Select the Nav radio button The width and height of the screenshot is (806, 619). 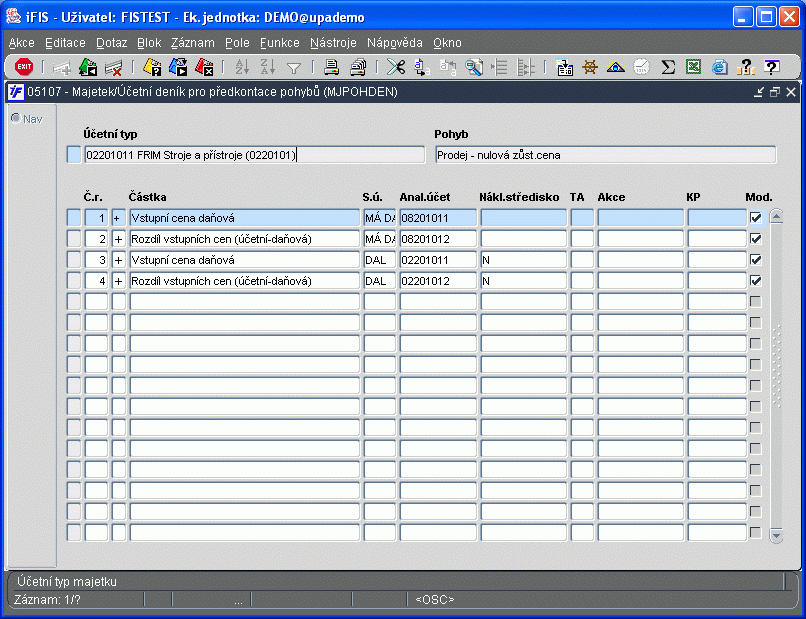click(15, 119)
